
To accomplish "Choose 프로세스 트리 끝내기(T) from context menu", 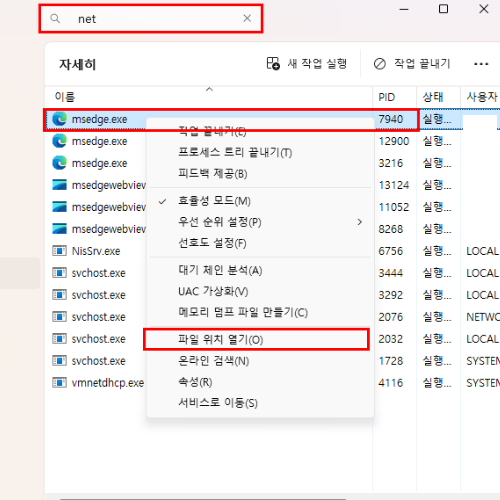I will click(x=235, y=153).
